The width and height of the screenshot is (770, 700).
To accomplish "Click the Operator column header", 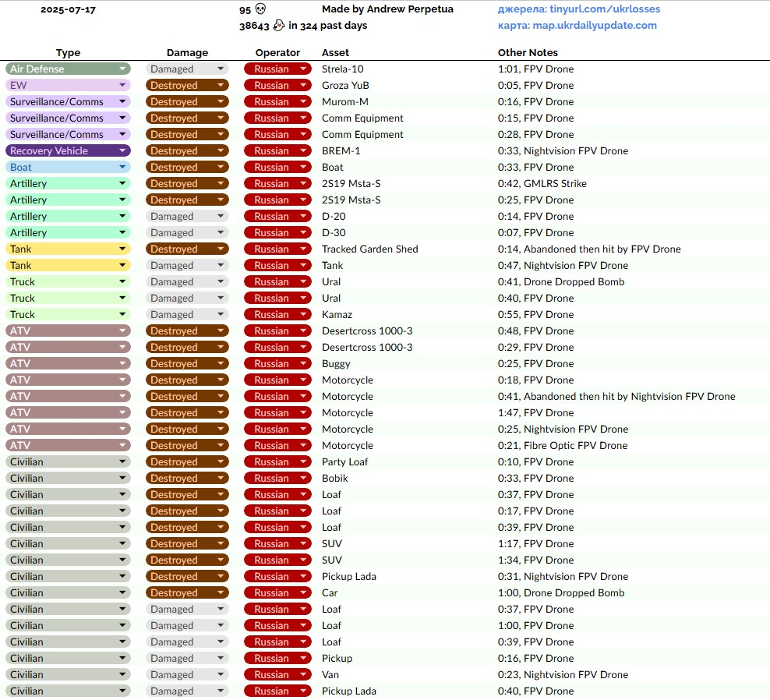I will click(277, 52).
